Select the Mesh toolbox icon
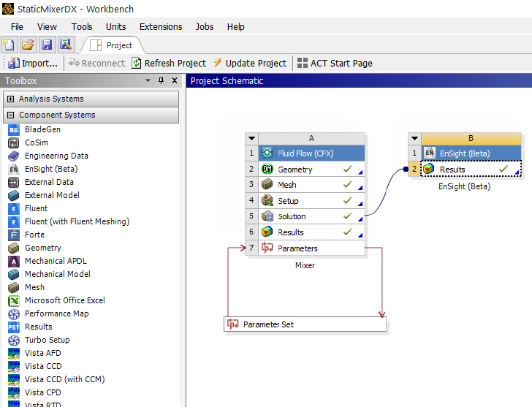Image resolution: width=532 pixels, height=407 pixels. 14,287
